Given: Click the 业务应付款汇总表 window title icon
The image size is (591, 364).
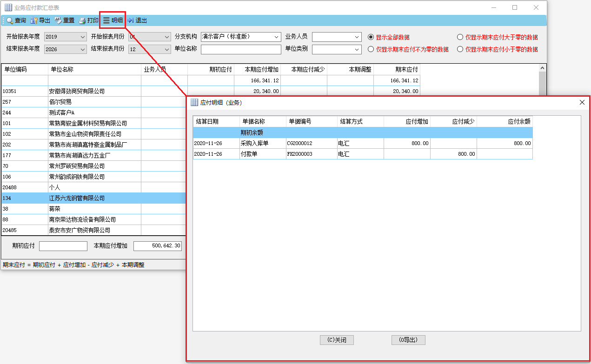Looking at the screenshot, I should [x=8, y=7].
